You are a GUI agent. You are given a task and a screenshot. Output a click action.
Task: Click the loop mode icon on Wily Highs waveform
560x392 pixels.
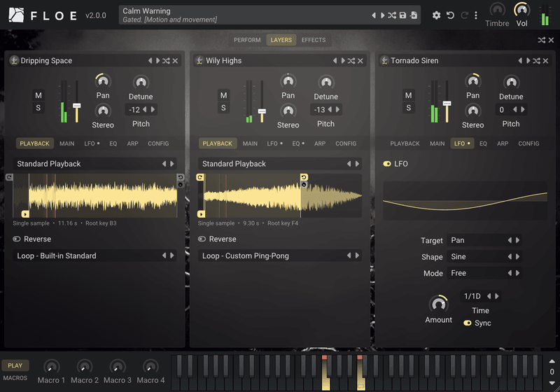200,177
